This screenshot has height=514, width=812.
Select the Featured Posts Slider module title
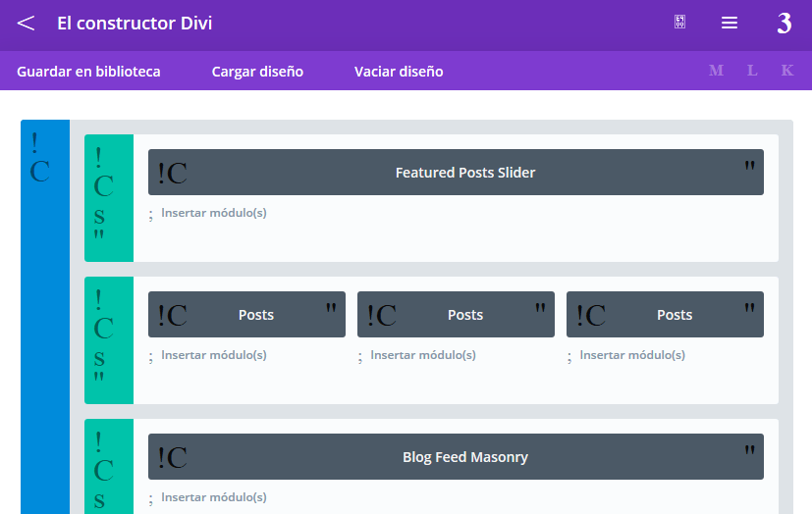click(465, 173)
